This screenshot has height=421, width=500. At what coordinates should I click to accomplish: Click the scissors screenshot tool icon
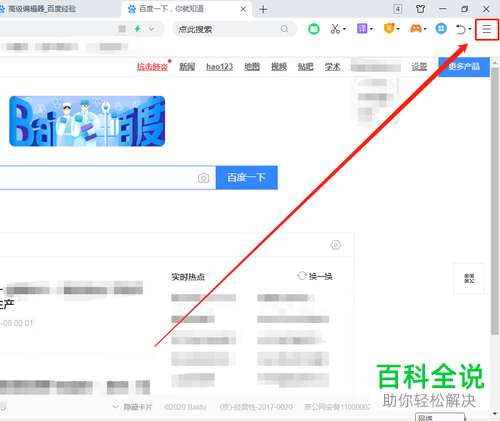coord(335,29)
